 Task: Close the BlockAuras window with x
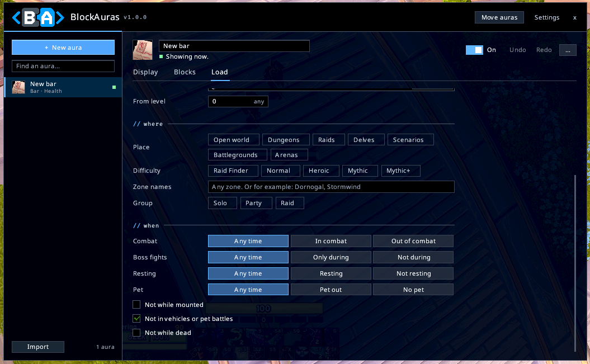pyautogui.click(x=574, y=18)
